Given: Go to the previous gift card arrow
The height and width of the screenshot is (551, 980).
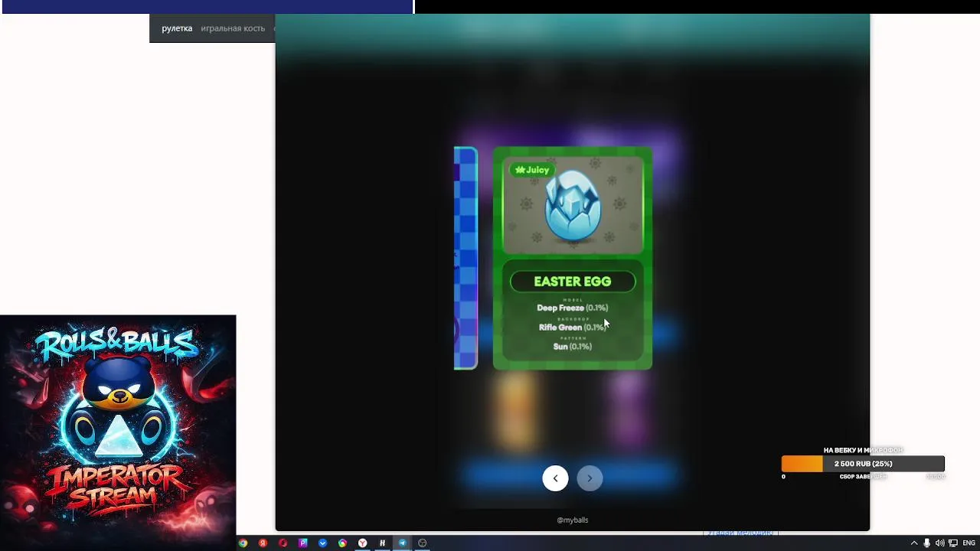Looking at the screenshot, I should (x=555, y=478).
